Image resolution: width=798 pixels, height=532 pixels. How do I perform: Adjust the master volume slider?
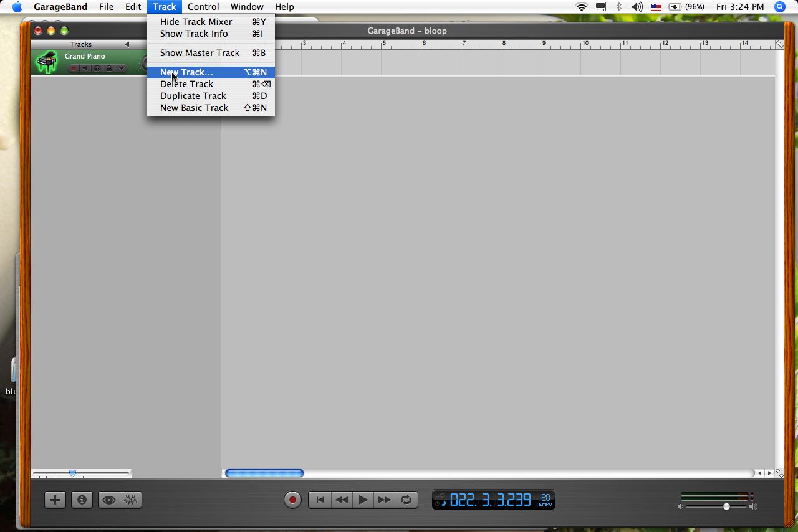point(726,506)
